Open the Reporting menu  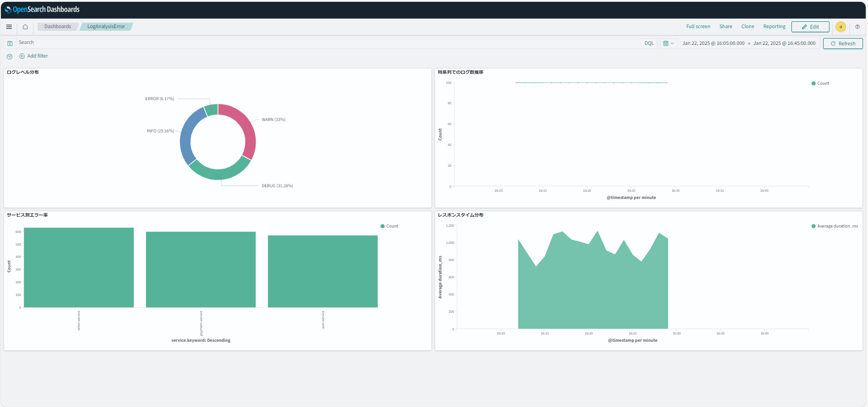(x=774, y=27)
